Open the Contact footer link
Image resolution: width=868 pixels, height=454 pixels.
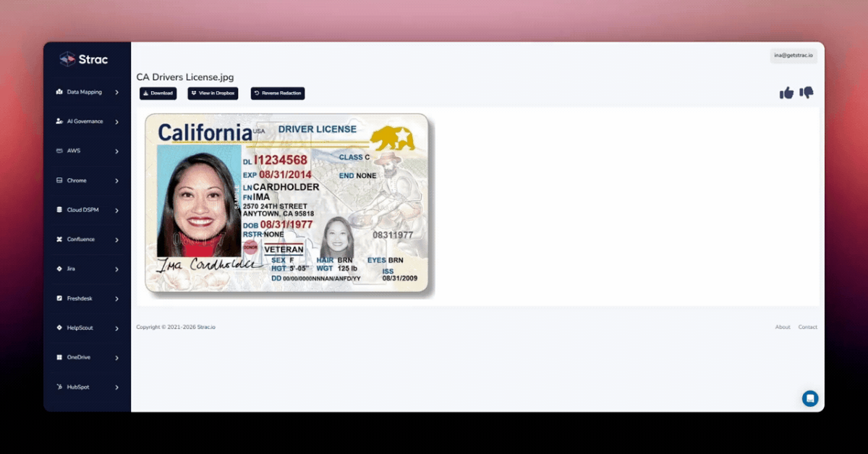click(807, 327)
